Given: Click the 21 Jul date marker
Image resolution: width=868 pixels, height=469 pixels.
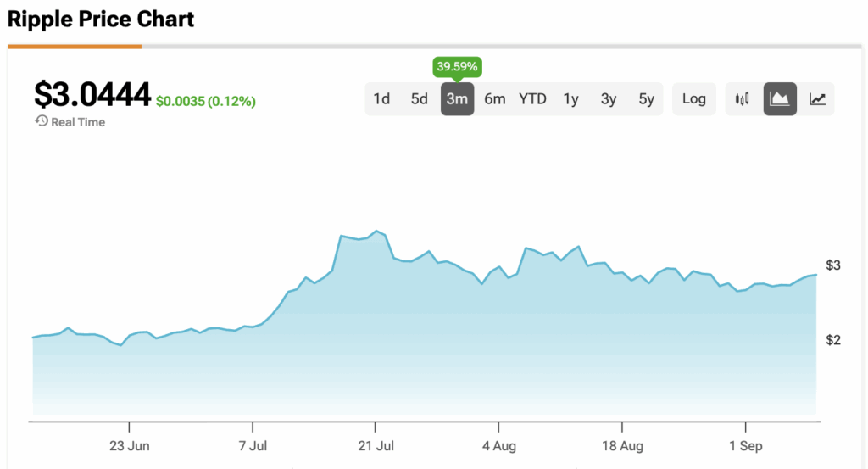Looking at the screenshot, I should coord(376,445).
